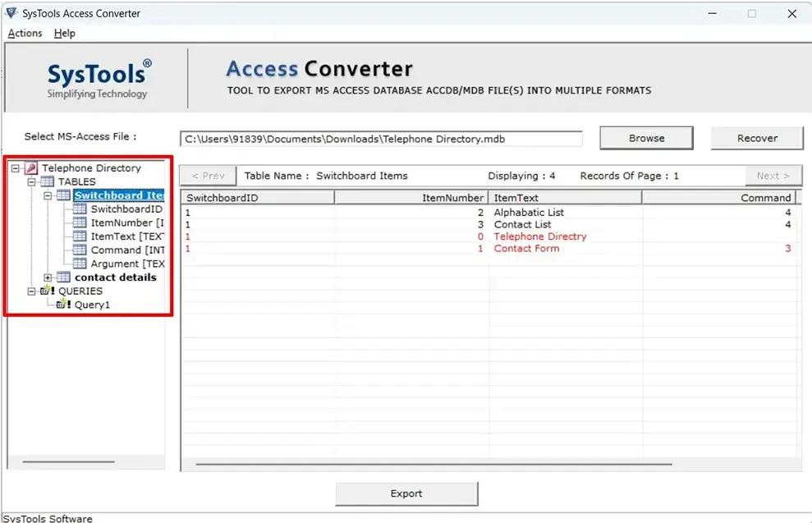This screenshot has height=523, width=812.
Task: Click the QUERIES folder icon
Action: [47, 291]
